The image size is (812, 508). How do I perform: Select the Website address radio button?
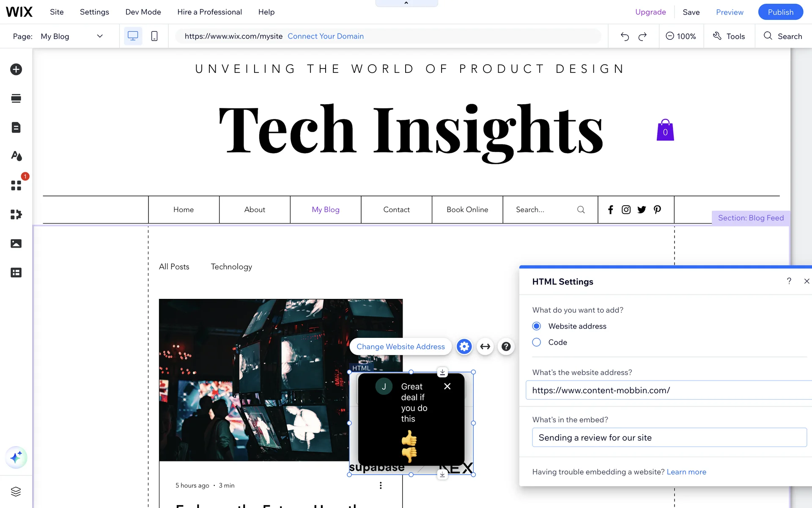click(537, 326)
